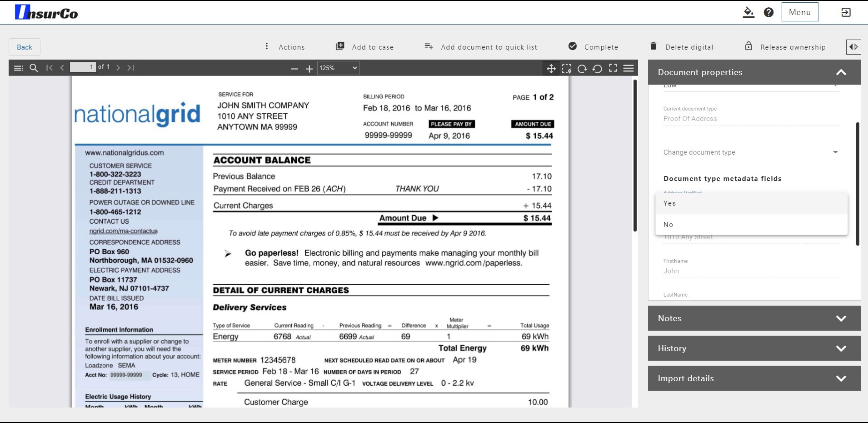Activate the pan move tool
The width and height of the screenshot is (868, 423).
(x=551, y=68)
